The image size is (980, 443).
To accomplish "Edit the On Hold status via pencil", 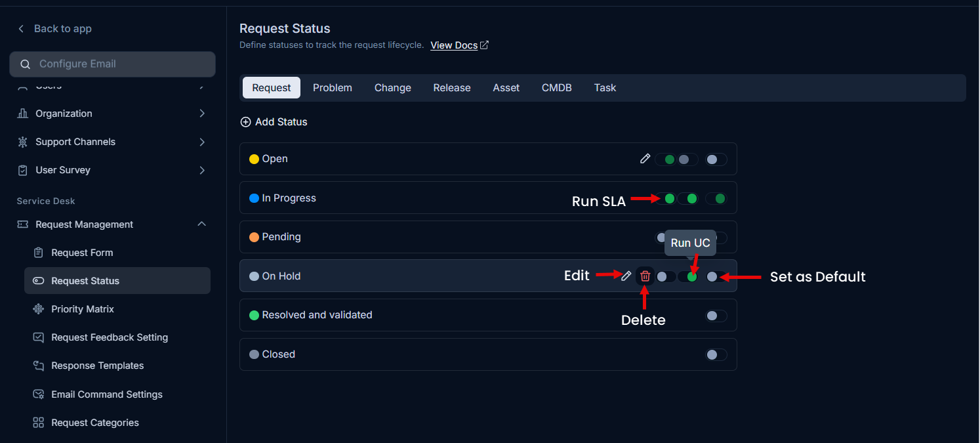I will (626, 276).
